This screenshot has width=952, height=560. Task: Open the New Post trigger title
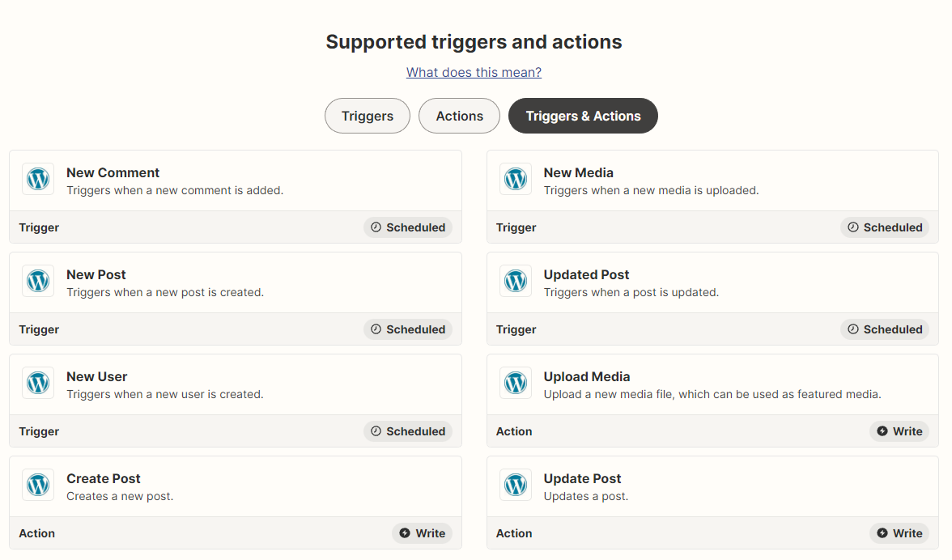[96, 275]
